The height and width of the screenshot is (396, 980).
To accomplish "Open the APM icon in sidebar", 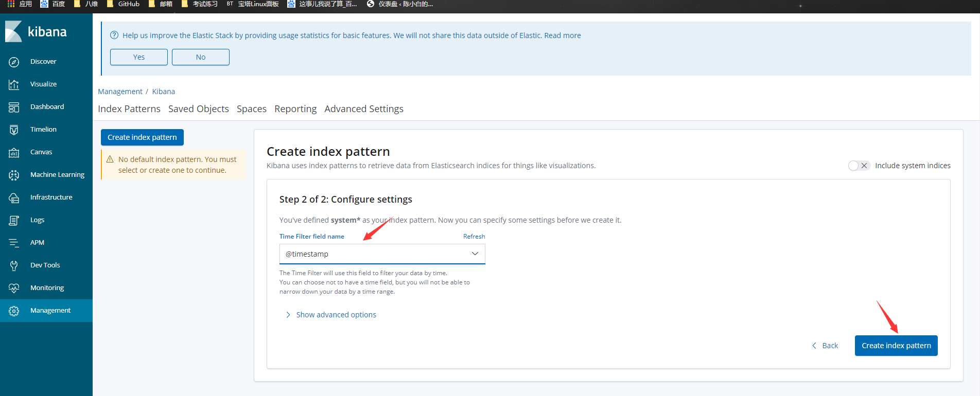I will [14, 243].
